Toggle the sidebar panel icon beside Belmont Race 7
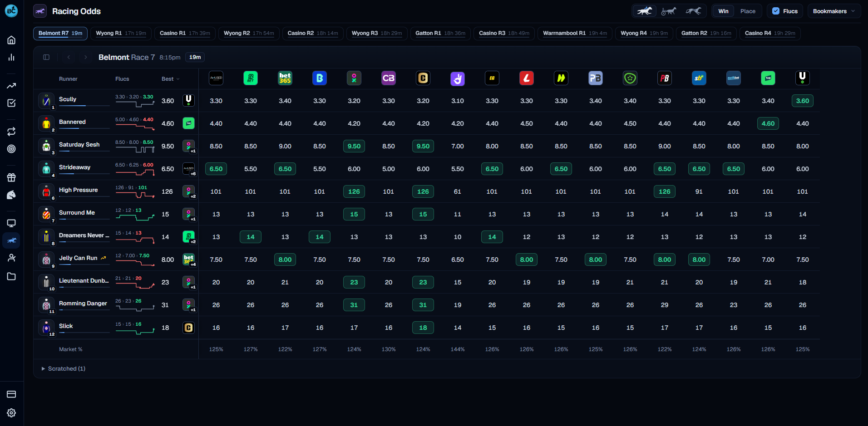The image size is (868, 426). [x=46, y=57]
